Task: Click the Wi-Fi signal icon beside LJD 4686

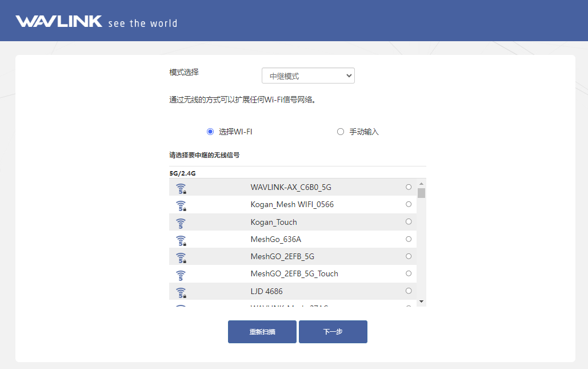Action: [x=181, y=292]
